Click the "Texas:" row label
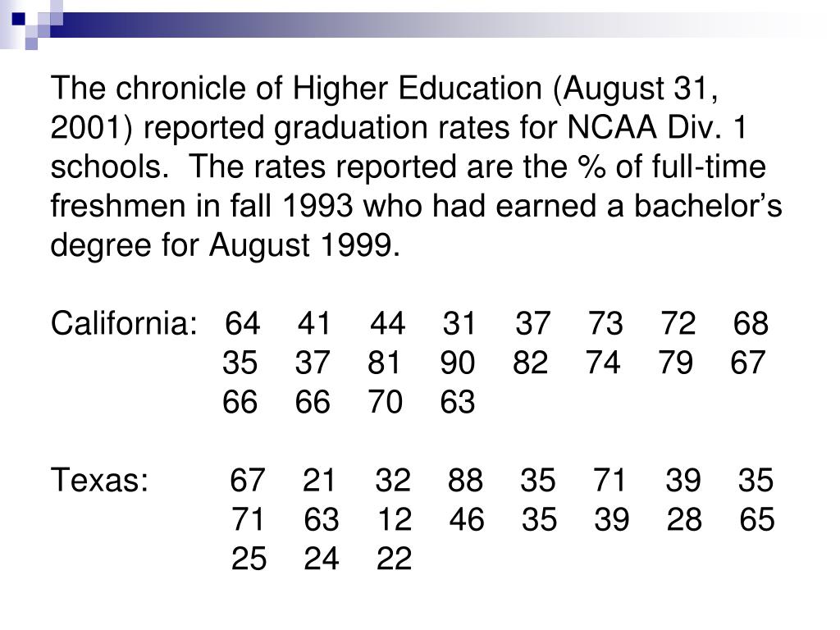This screenshot has width=840, height=630. tap(99, 481)
